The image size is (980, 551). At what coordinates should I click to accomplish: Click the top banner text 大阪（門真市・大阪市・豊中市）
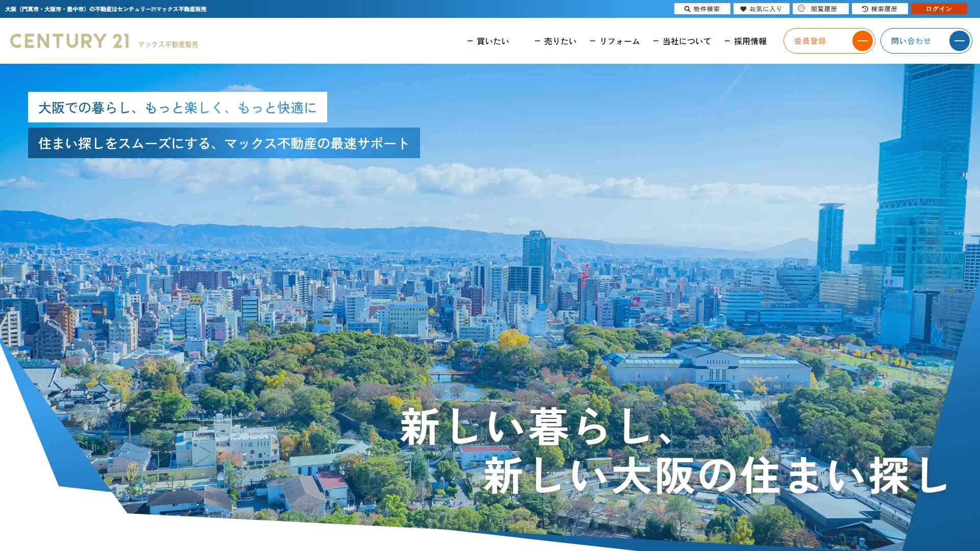pos(45,9)
